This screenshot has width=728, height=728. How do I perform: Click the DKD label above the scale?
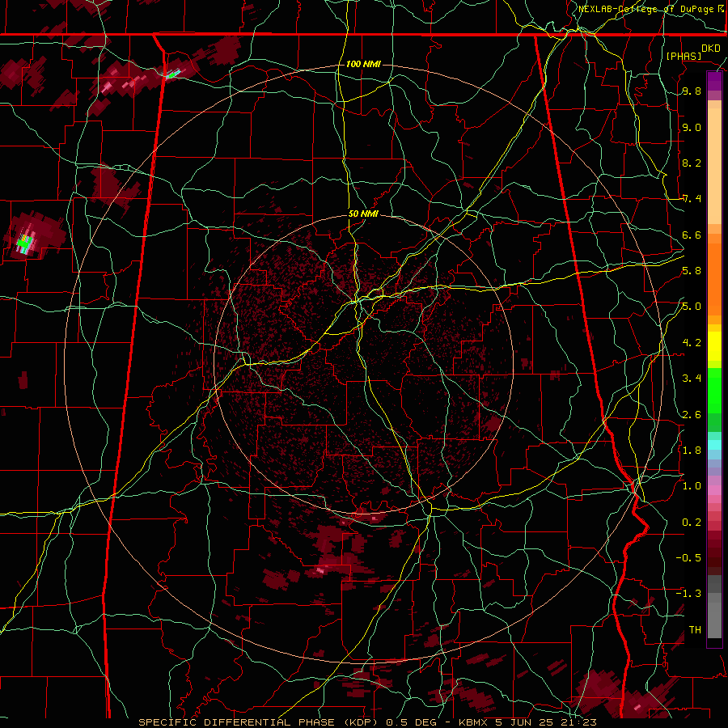[710, 48]
